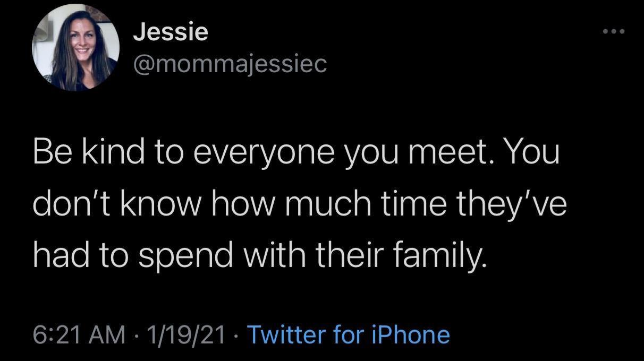
Task: Click the tweet line starting "Be kind"
Action: [x=296, y=154]
